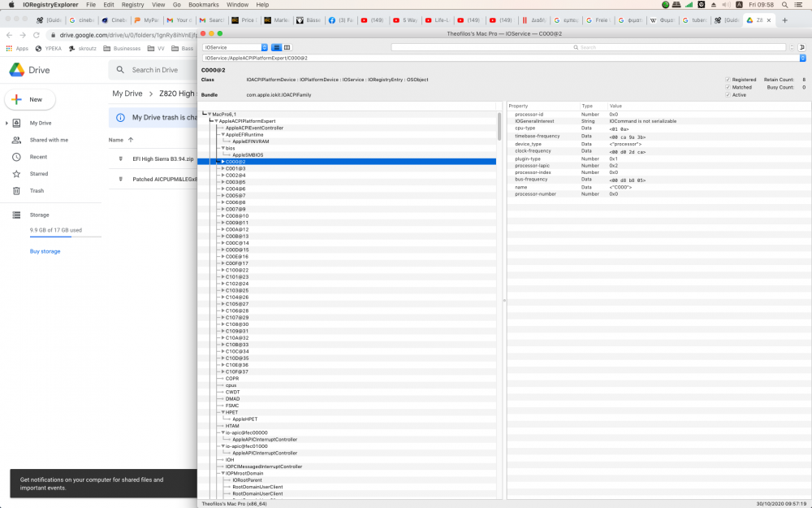Viewport: 812px width, 508px height.
Task: Click the IORegistryExplorer search field
Action: coord(588,47)
